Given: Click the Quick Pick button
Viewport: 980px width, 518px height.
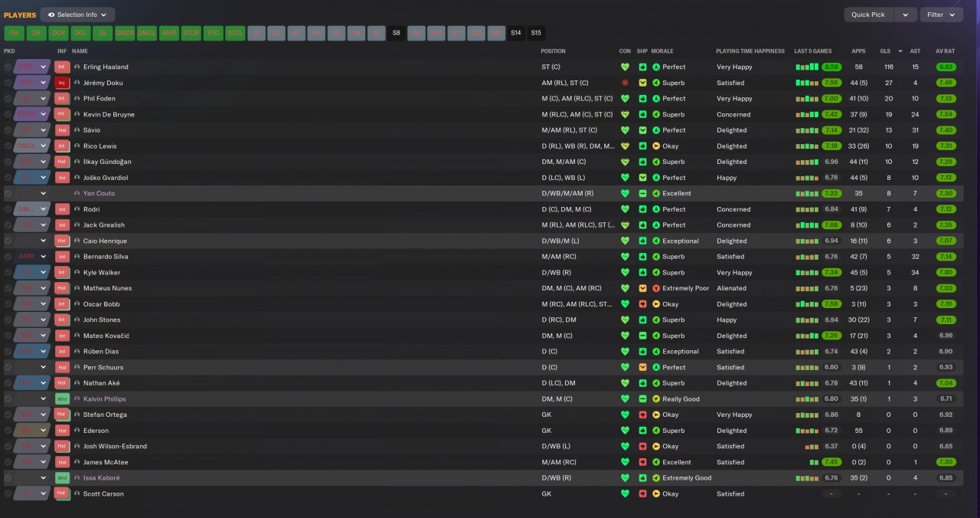Looking at the screenshot, I should (868, 15).
